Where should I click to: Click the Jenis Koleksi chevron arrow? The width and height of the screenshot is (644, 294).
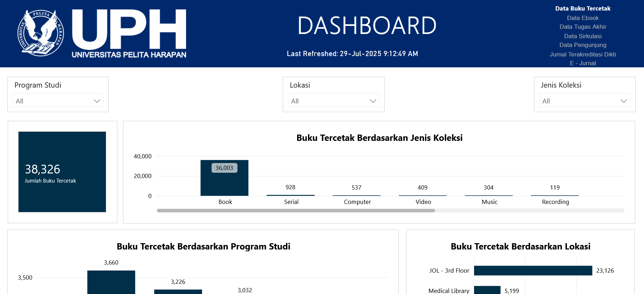click(624, 101)
